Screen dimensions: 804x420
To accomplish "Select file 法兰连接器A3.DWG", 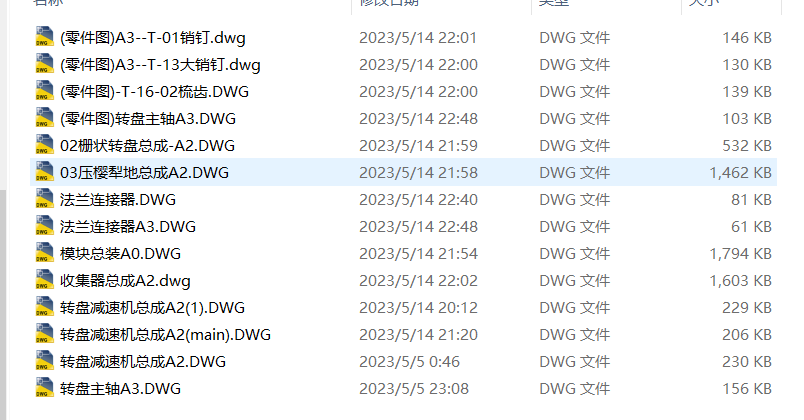I will point(404,226).
